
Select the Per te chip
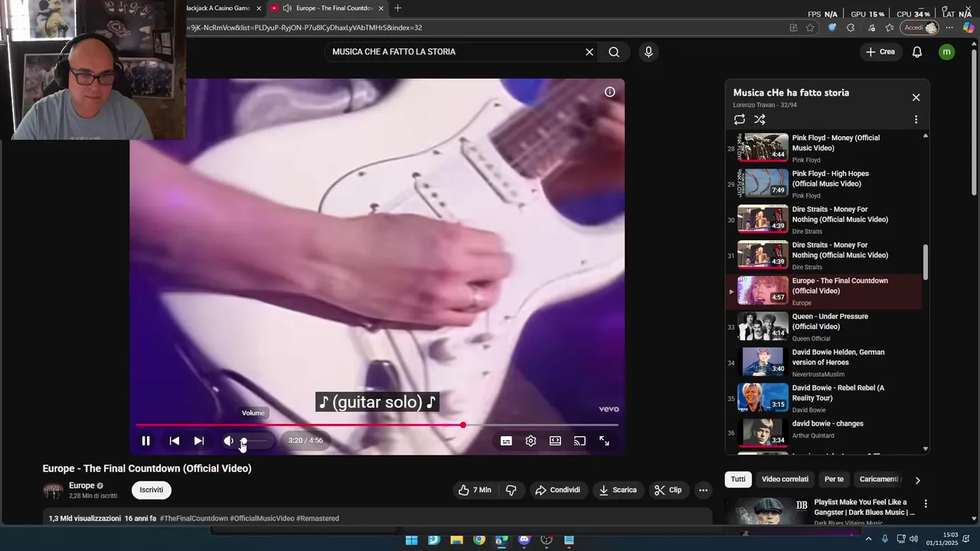click(834, 479)
